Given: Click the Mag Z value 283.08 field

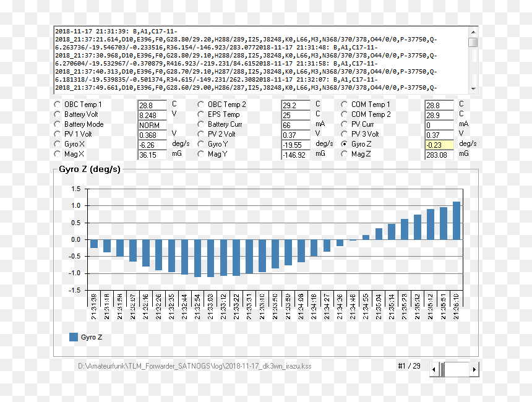Looking at the screenshot, I should point(439,155).
